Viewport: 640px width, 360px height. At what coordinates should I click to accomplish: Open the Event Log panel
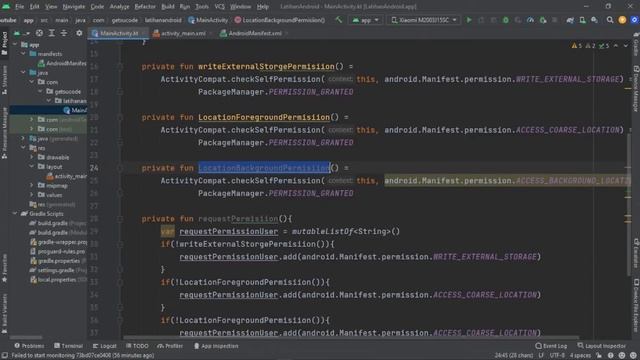551,346
